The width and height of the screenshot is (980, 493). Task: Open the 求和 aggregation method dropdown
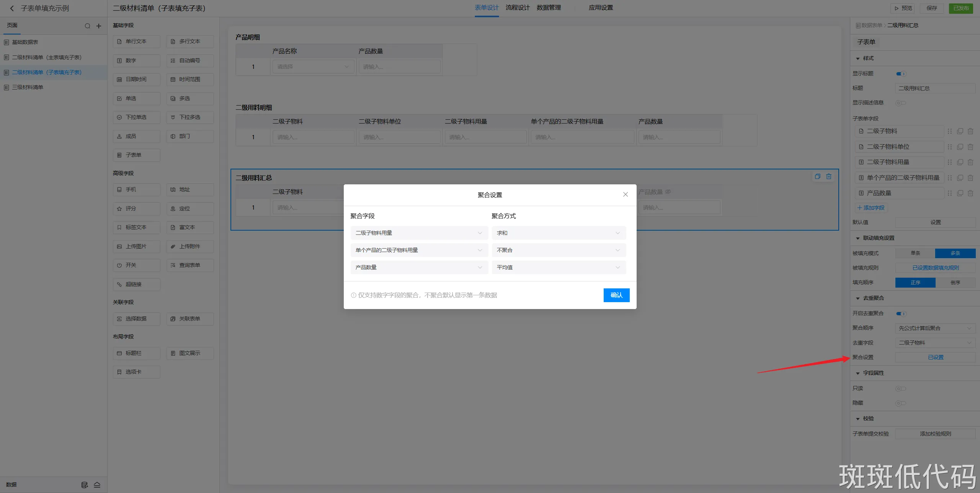[559, 233]
